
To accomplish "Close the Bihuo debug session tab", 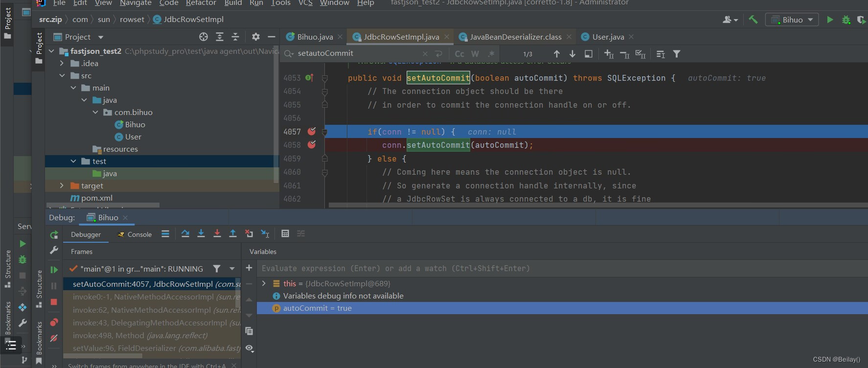I will (125, 218).
